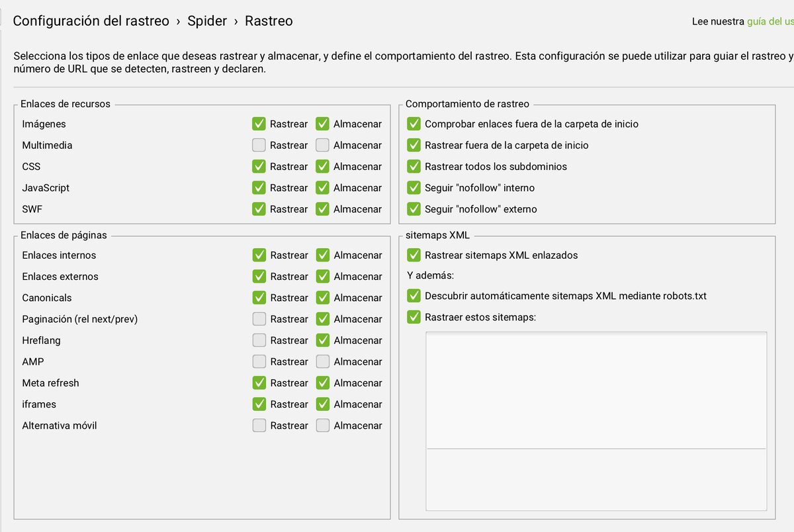The width and height of the screenshot is (794, 532).
Task: Uncheck Rastrear todos los subdominios
Action: [x=414, y=166]
